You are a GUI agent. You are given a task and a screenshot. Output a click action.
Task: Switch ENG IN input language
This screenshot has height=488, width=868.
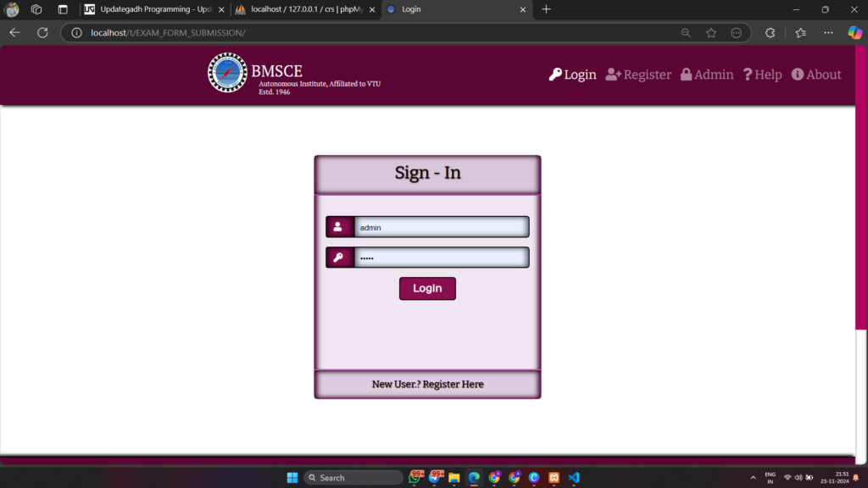[770, 478]
